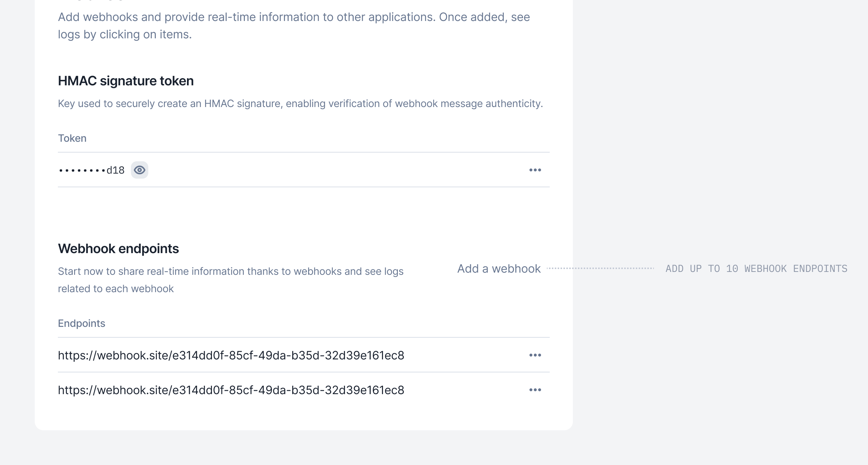Click 'logs by clicking on items.' text line
The image size is (868, 465).
click(x=125, y=35)
